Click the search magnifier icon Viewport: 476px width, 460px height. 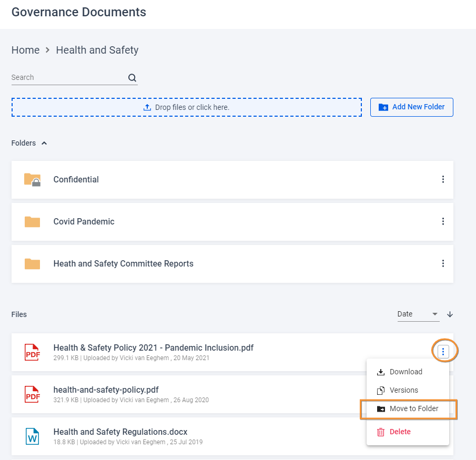(x=132, y=78)
